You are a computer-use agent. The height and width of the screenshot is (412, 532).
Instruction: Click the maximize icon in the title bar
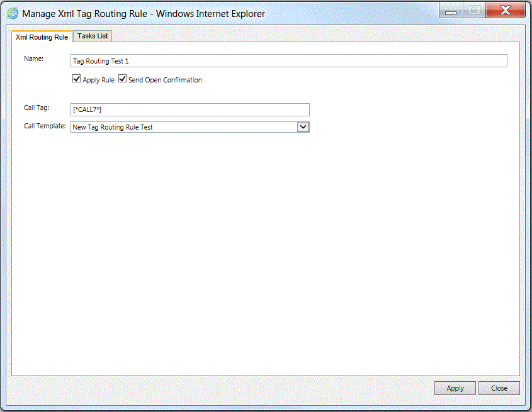click(x=473, y=9)
